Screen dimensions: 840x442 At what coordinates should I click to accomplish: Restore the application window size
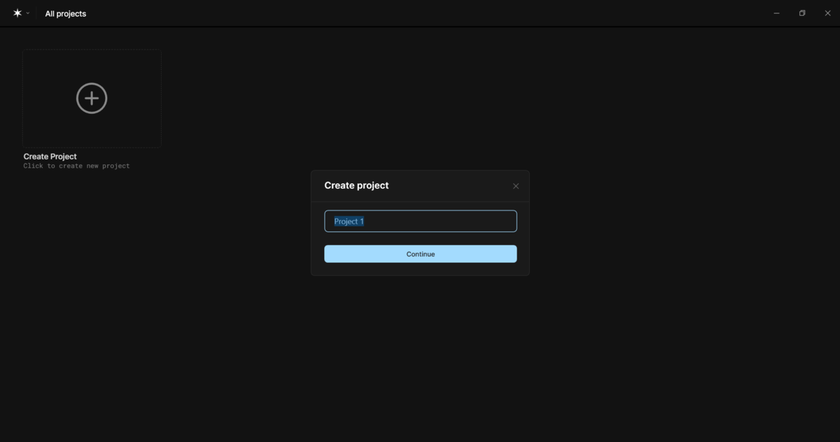click(x=802, y=13)
